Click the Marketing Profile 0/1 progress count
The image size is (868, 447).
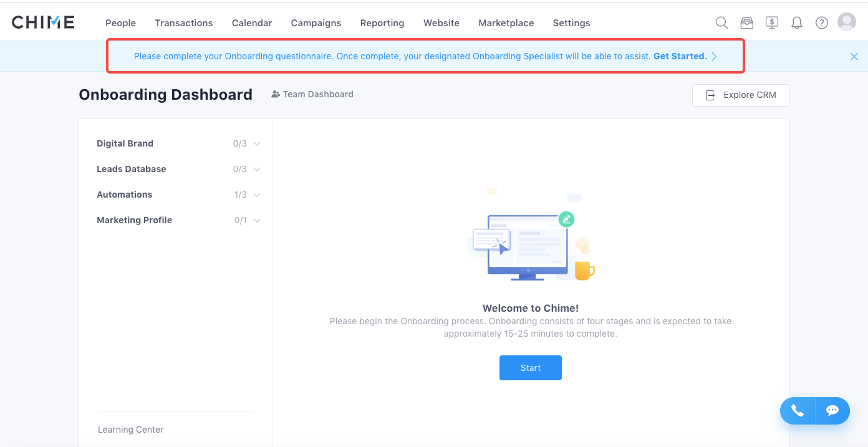pyautogui.click(x=241, y=221)
